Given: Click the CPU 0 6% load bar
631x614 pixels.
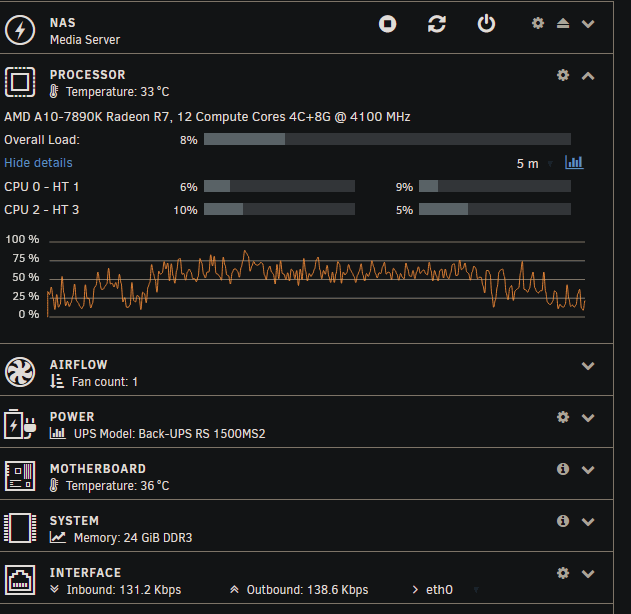Looking at the screenshot, I should coord(279,186).
